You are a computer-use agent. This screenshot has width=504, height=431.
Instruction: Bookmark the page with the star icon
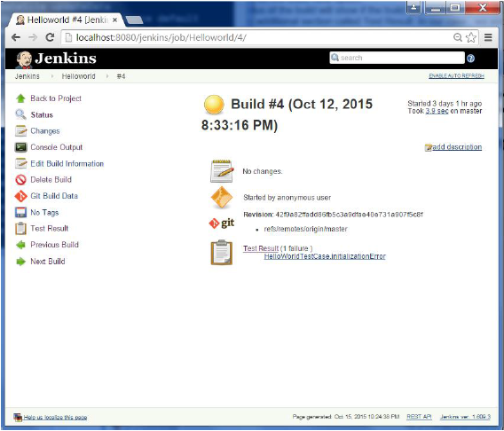pyautogui.click(x=471, y=37)
